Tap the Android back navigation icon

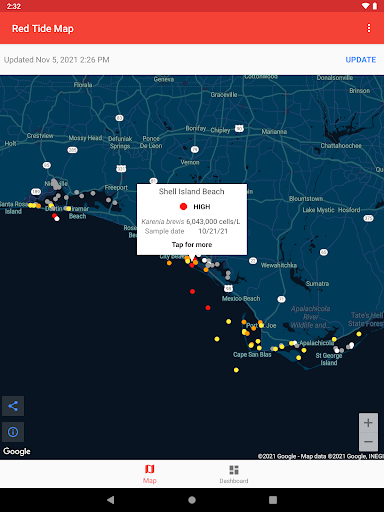point(111,500)
